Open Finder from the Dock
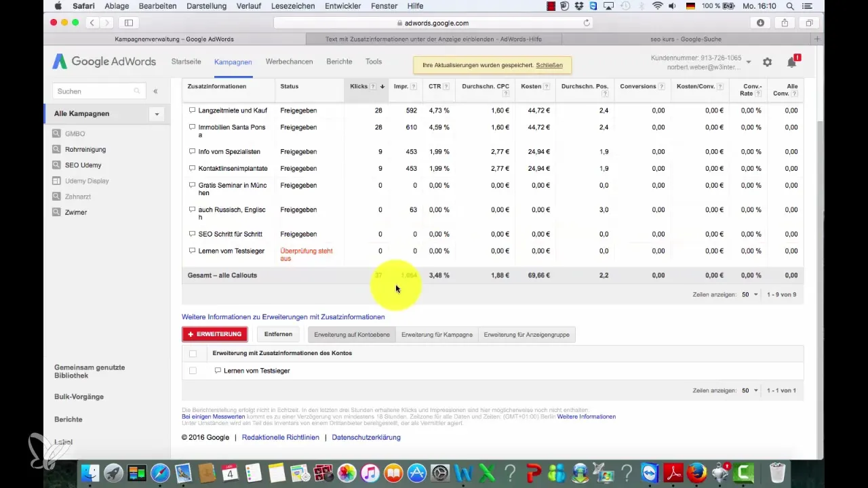This screenshot has width=868, height=488. coord(90,472)
